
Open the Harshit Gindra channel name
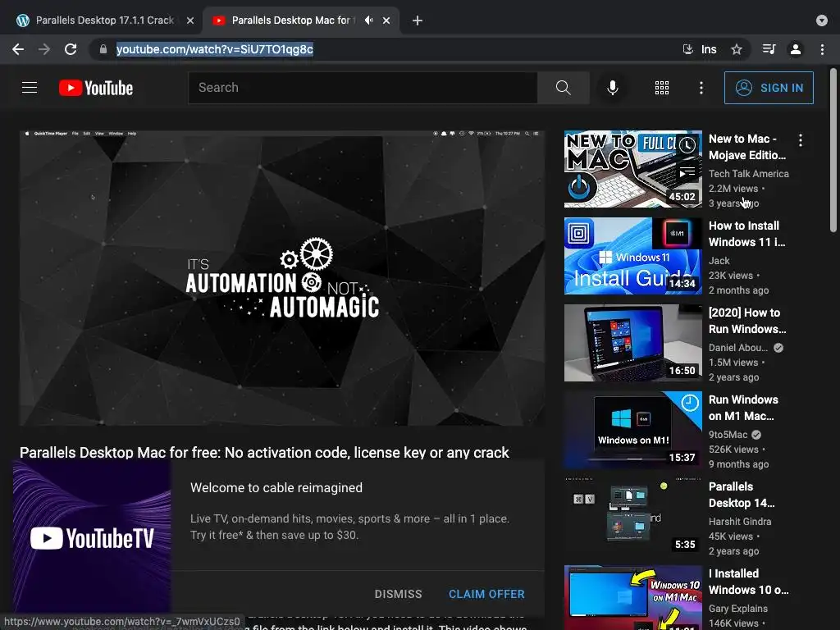(740, 521)
